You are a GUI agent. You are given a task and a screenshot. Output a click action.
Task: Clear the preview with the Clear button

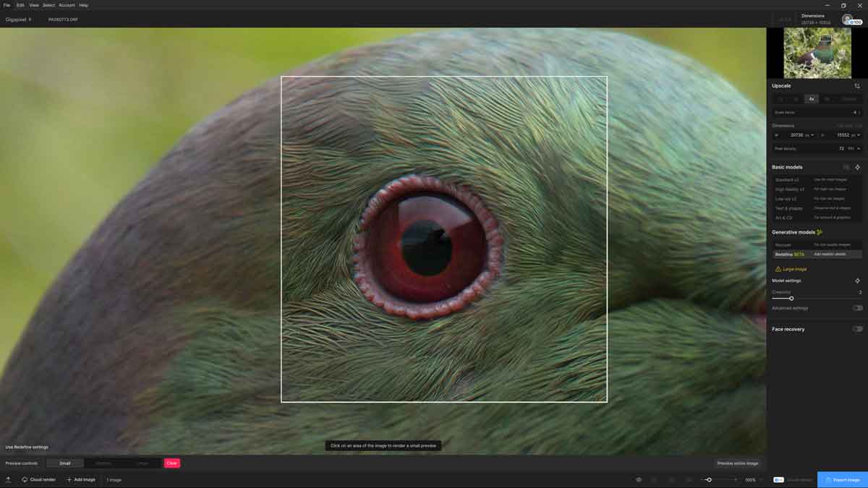(171, 463)
